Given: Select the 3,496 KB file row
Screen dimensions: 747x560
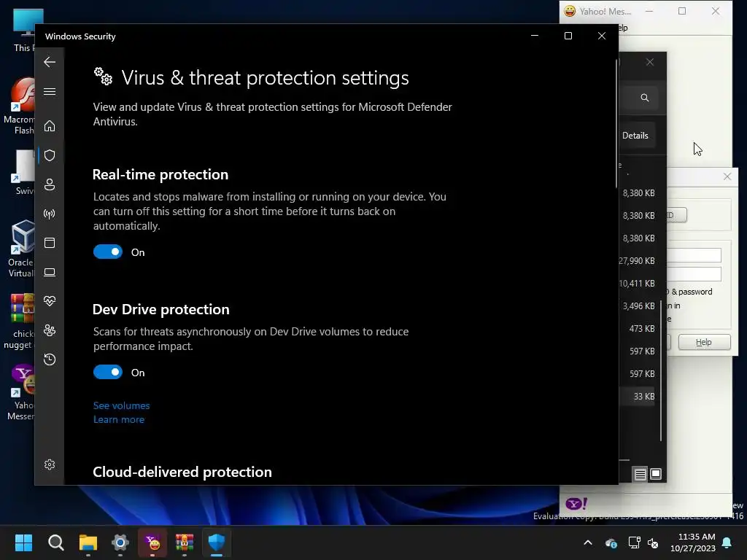Looking at the screenshot, I should pyautogui.click(x=638, y=306).
